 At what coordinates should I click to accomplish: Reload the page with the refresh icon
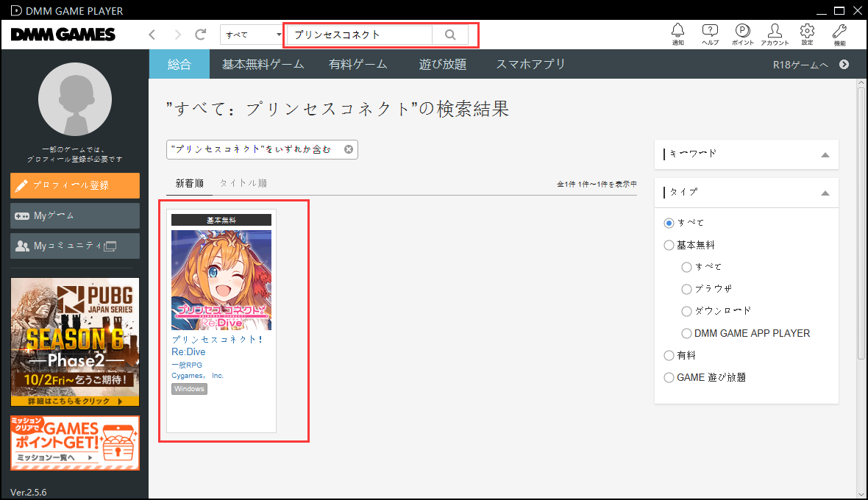click(x=200, y=35)
